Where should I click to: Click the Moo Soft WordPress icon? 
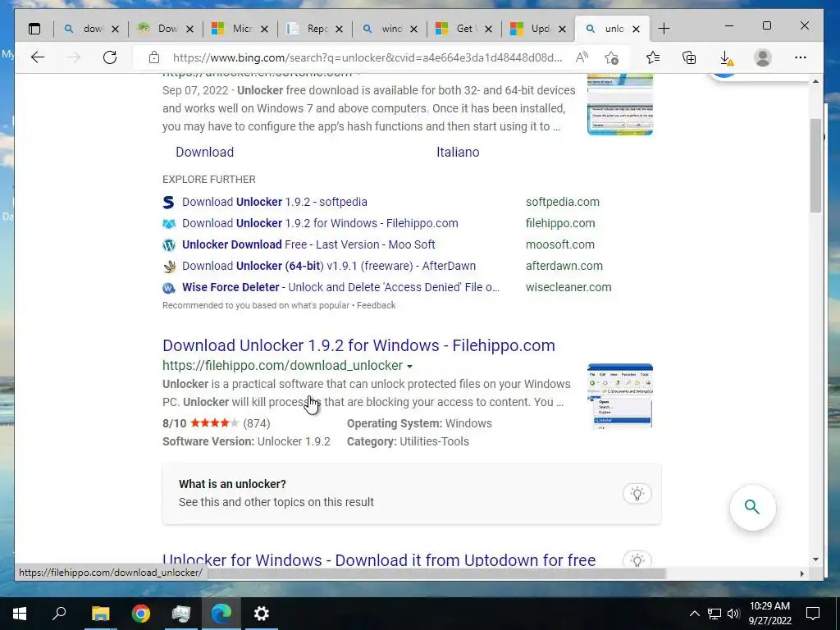click(169, 244)
